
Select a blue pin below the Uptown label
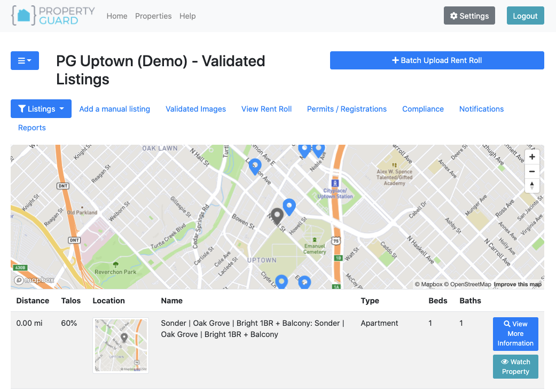pos(281,281)
